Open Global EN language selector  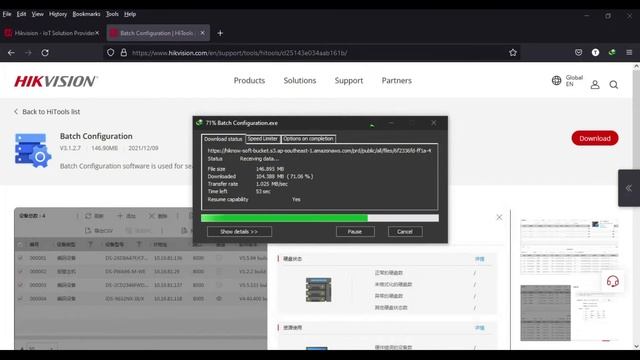(567, 80)
